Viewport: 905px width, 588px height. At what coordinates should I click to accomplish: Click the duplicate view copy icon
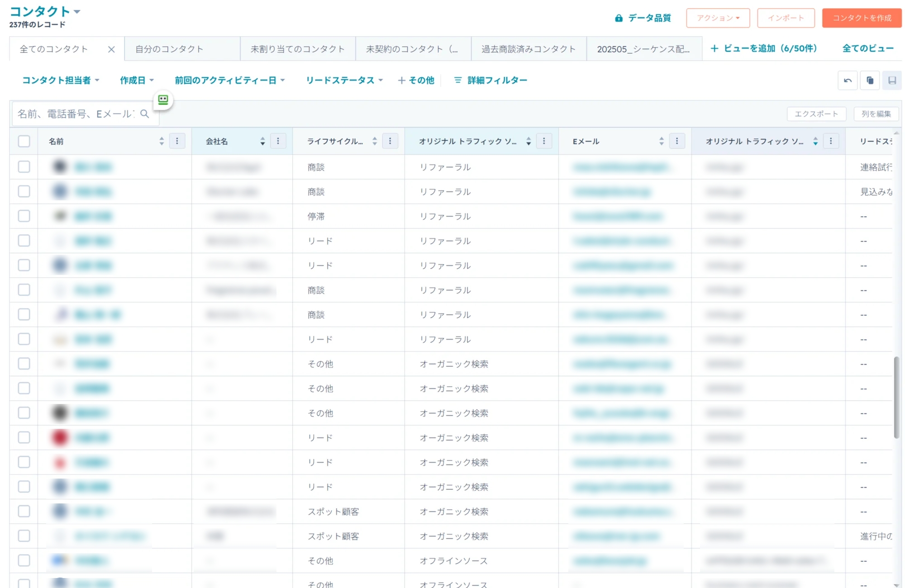point(870,81)
